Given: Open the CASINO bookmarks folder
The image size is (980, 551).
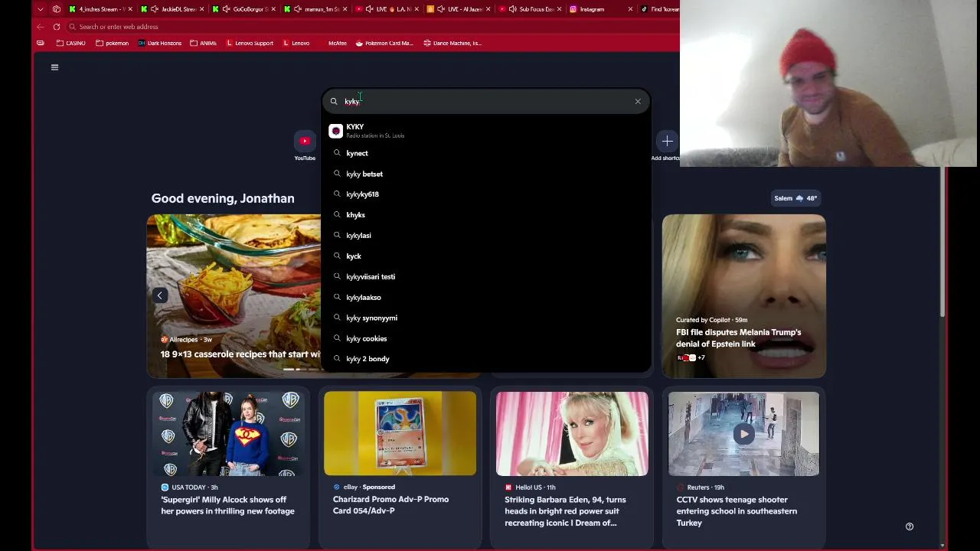Looking at the screenshot, I should point(71,43).
